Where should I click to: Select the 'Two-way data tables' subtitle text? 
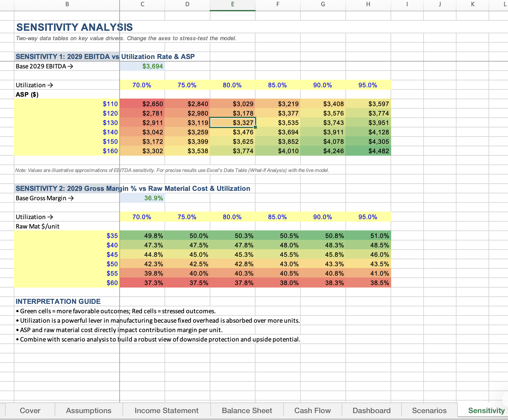tap(126, 38)
